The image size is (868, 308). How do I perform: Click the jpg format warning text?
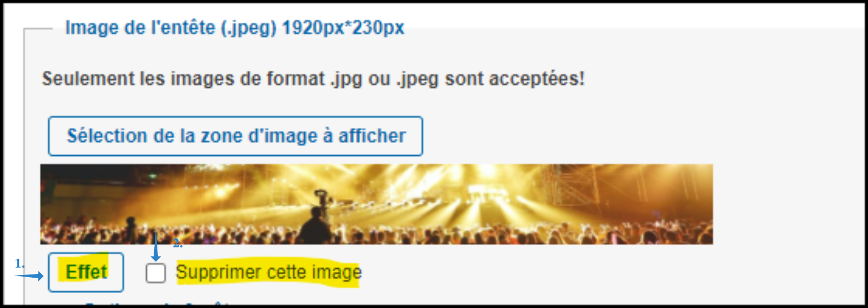313,79
